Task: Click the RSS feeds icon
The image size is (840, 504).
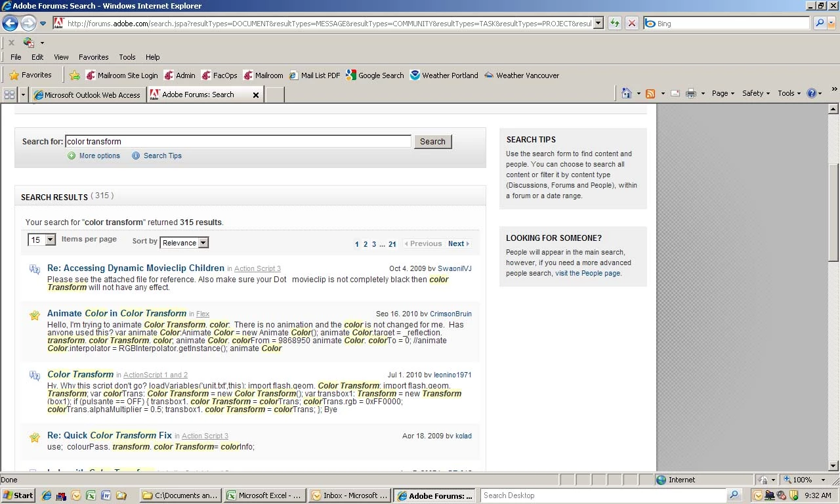Action: coord(650,94)
